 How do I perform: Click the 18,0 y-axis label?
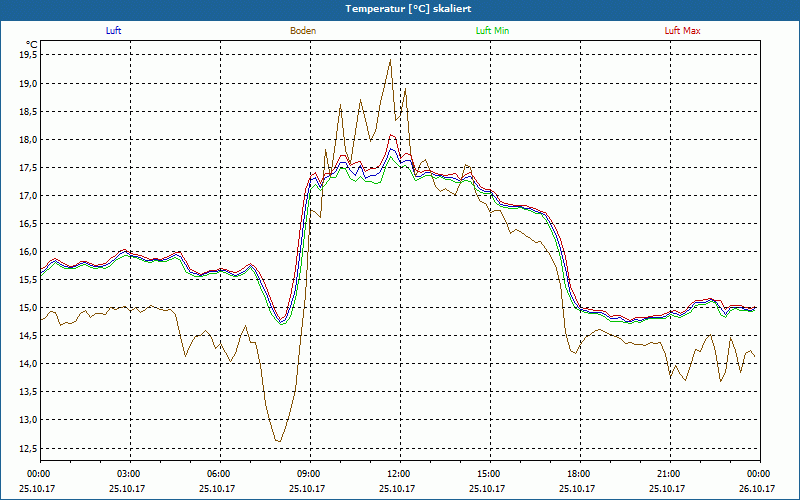pyautogui.click(x=28, y=139)
